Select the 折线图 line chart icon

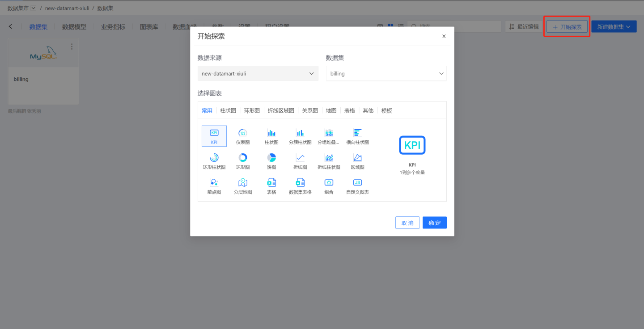tap(300, 158)
